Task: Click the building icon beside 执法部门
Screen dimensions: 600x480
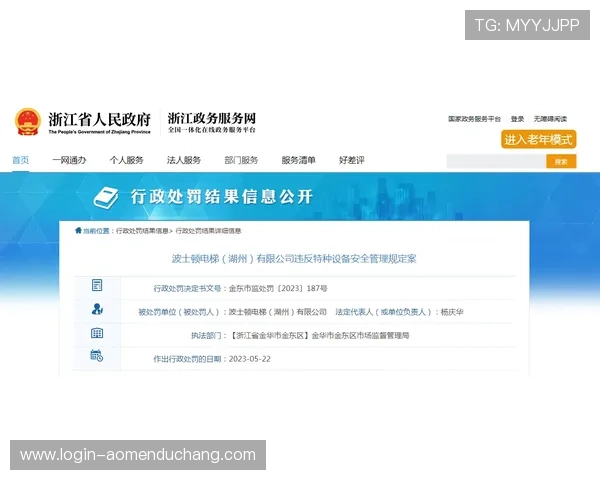Action: click(97, 333)
